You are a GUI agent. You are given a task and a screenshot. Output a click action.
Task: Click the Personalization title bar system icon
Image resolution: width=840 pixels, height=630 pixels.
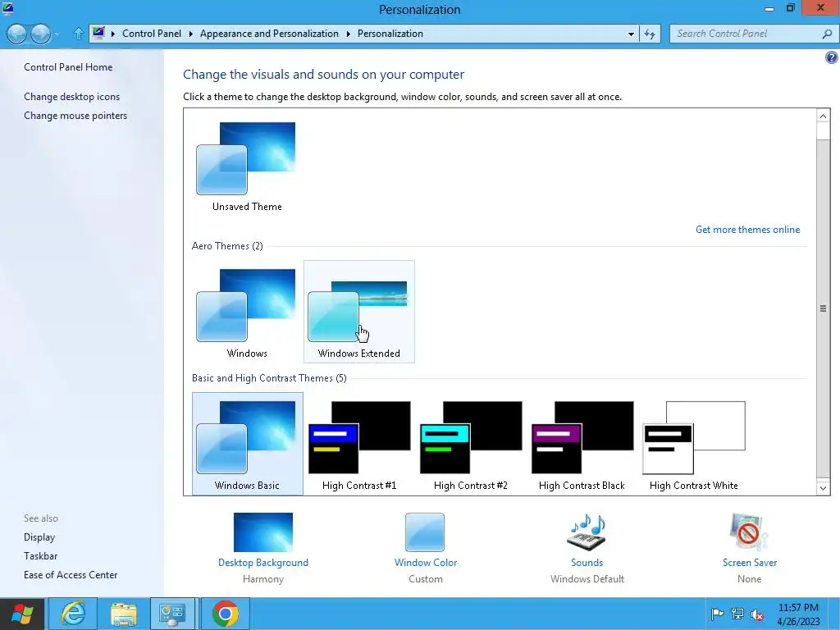pyautogui.click(x=7, y=8)
